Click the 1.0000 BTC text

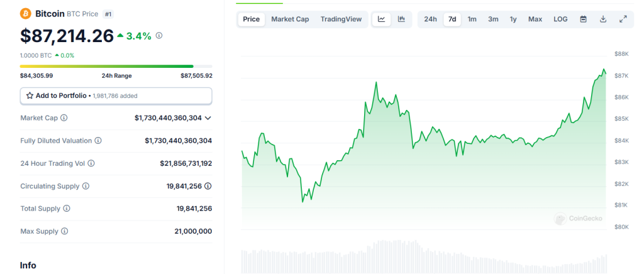(x=35, y=55)
